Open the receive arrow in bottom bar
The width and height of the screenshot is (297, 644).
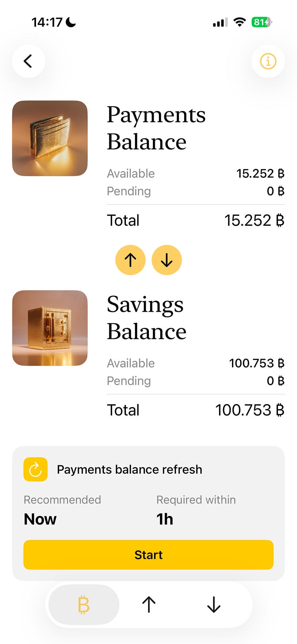(x=214, y=605)
